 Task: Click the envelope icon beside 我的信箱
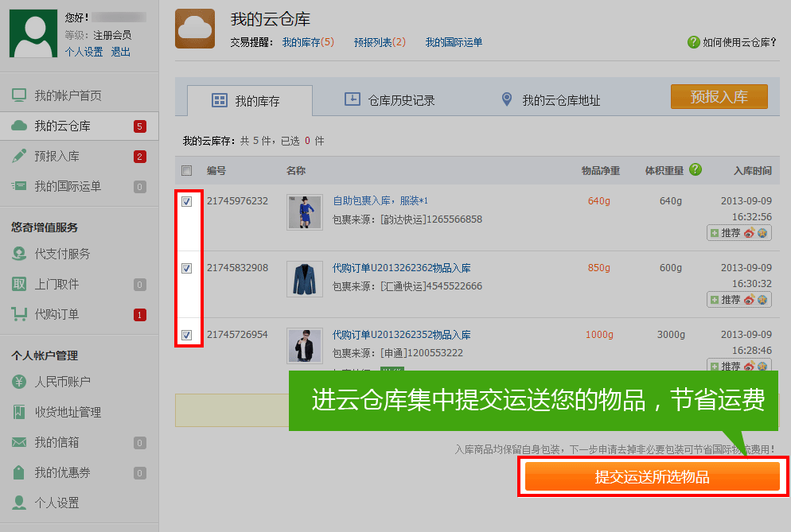(x=19, y=443)
